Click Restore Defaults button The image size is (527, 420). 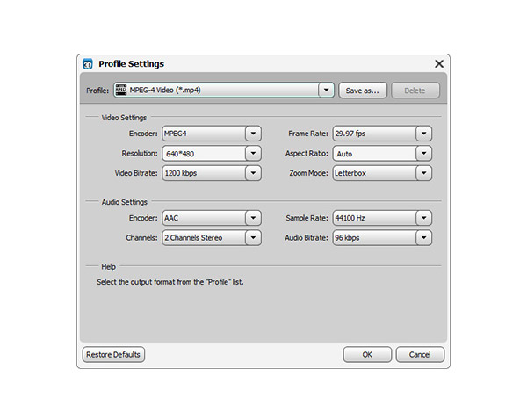(113, 354)
